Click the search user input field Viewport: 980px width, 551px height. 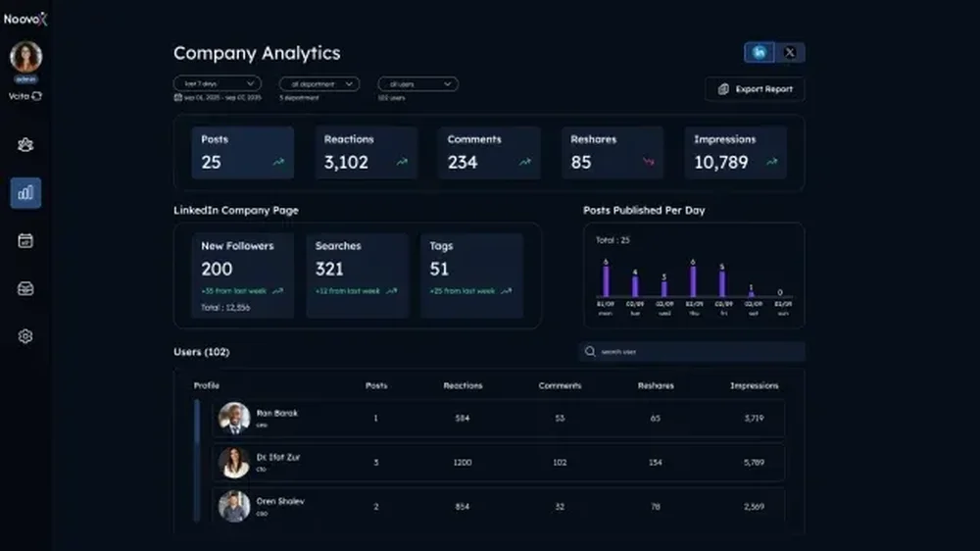point(692,352)
